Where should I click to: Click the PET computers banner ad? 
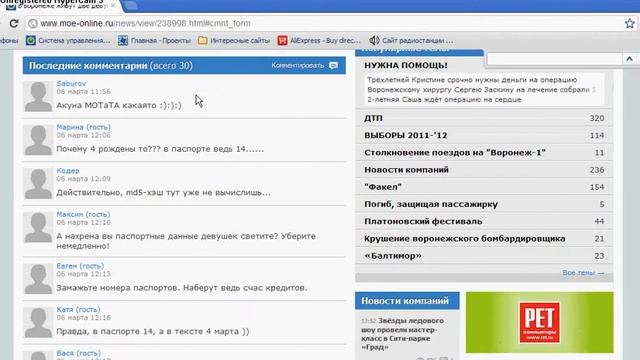click(x=539, y=322)
